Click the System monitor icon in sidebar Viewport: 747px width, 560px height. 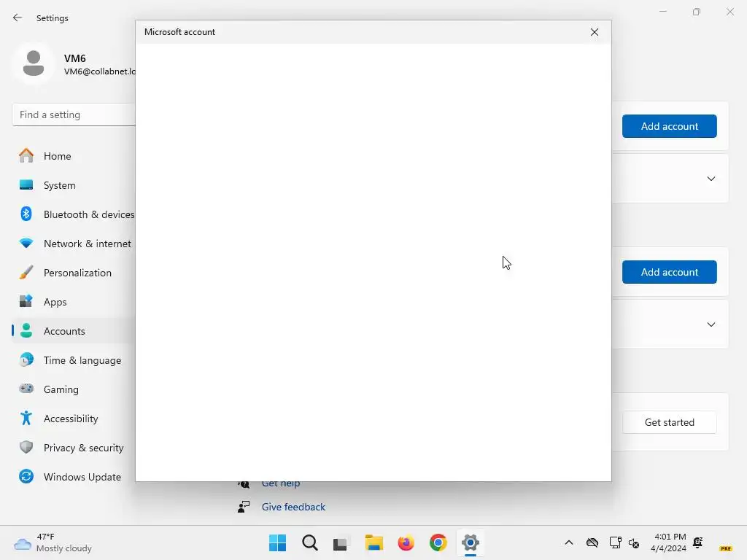coord(26,184)
